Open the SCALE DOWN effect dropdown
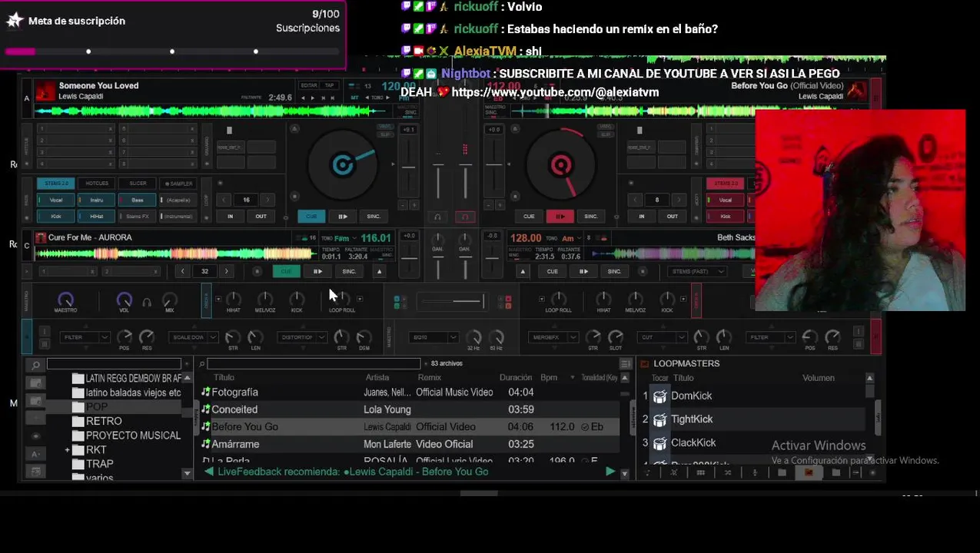 point(194,337)
